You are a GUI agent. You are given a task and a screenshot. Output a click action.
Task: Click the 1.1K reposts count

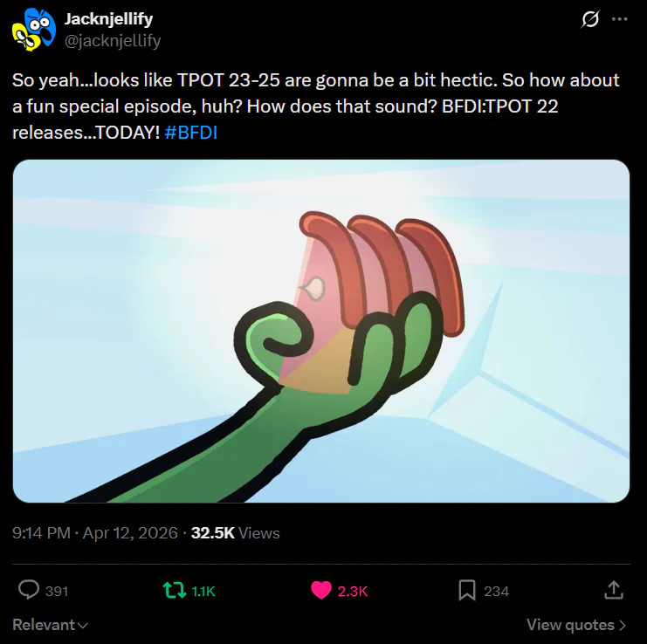coord(203,592)
